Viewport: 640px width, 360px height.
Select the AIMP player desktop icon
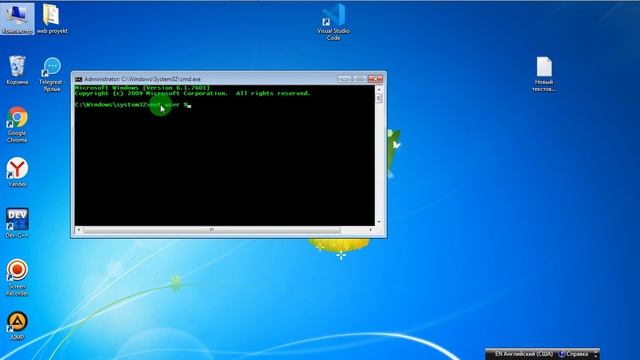click(17, 326)
